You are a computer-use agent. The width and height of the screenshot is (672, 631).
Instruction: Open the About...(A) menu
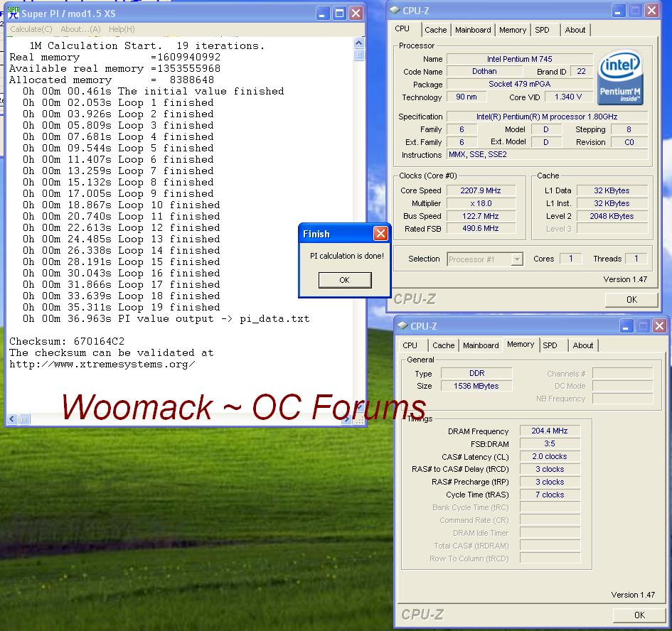80,29
